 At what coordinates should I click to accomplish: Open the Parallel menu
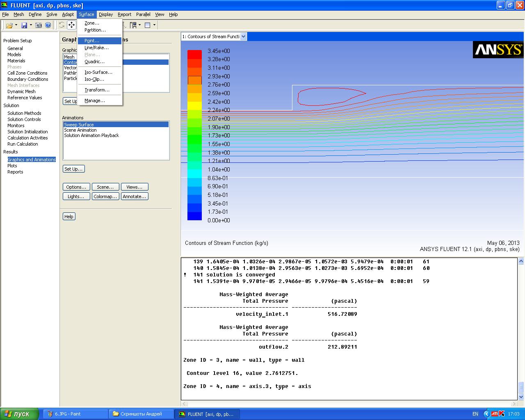(143, 14)
